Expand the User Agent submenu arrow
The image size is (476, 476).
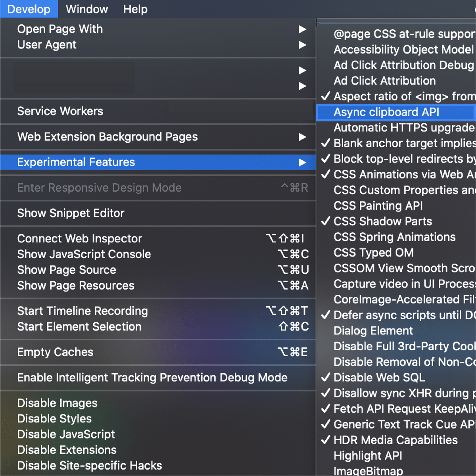click(302, 45)
